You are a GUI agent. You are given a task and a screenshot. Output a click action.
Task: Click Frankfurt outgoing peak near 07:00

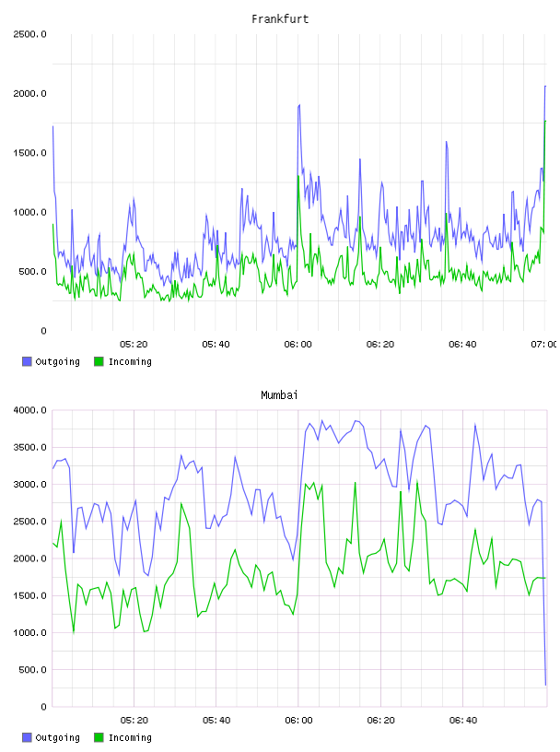[544, 87]
